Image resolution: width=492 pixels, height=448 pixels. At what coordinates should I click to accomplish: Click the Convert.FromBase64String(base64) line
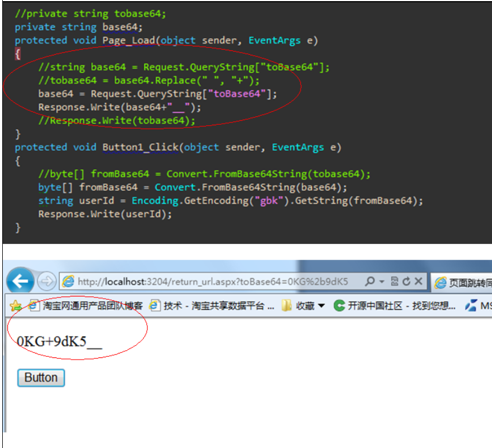coord(193,187)
